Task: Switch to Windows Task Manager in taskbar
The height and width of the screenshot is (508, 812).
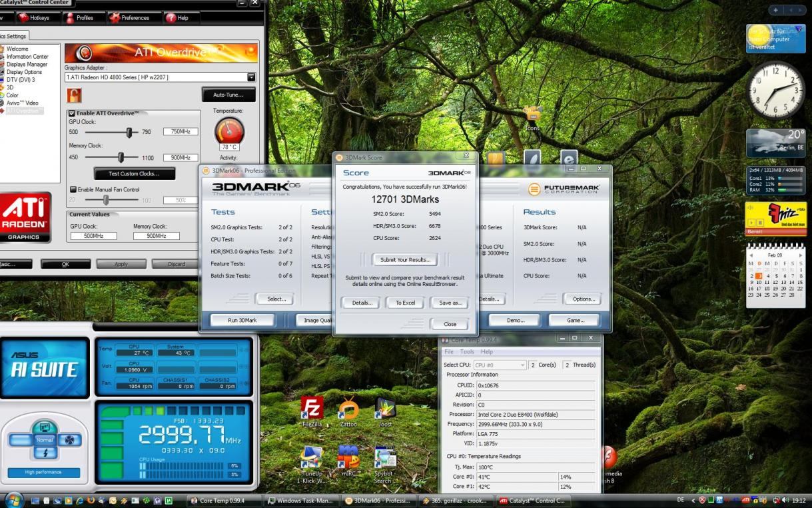Action: pyautogui.click(x=302, y=501)
